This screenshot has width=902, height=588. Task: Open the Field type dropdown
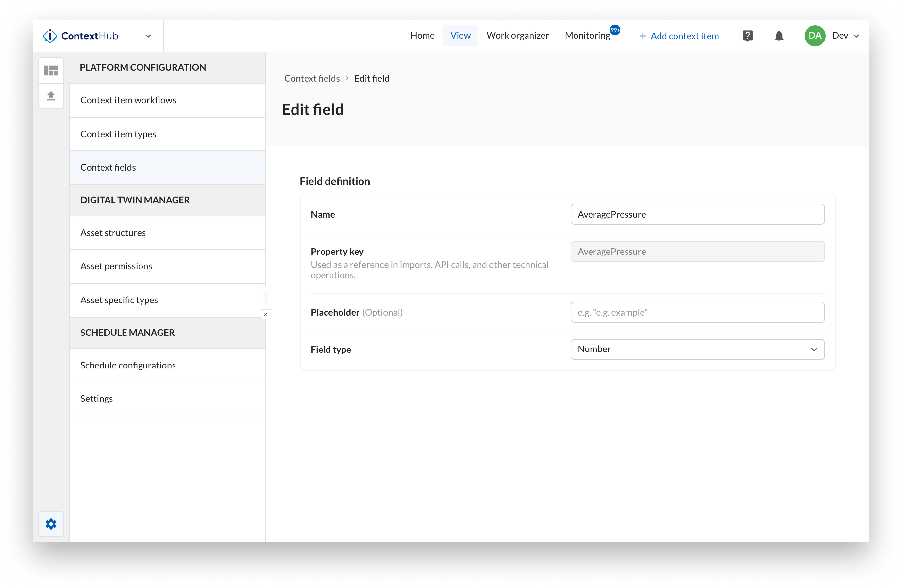click(697, 349)
